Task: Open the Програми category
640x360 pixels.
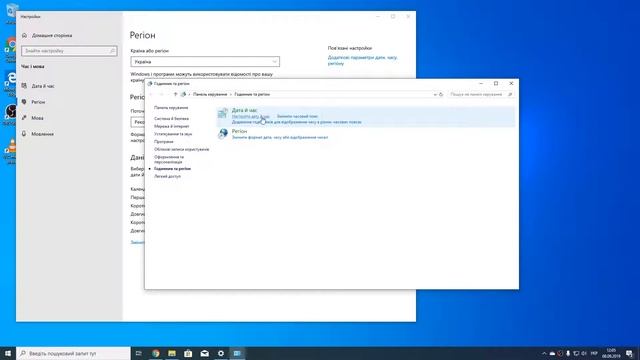Action: coord(164,142)
